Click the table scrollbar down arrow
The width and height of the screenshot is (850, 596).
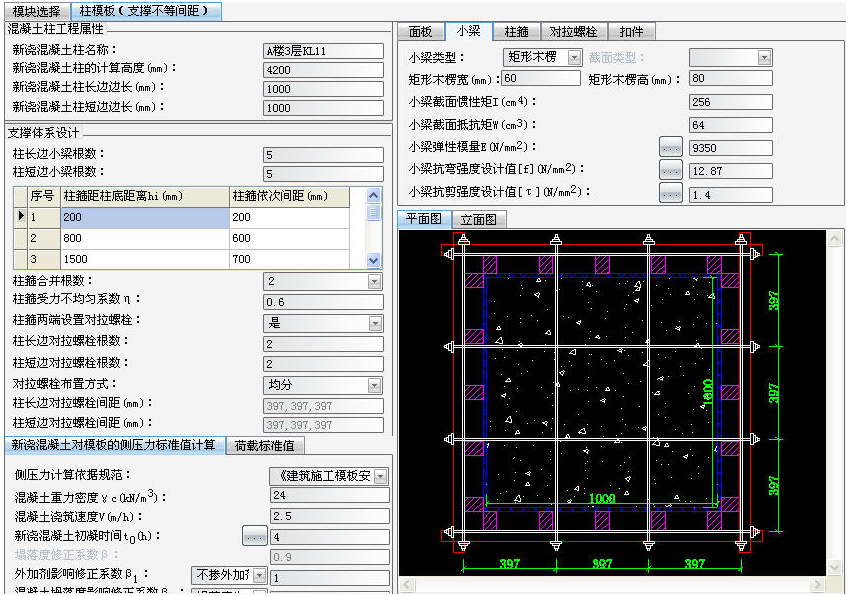click(x=374, y=260)
